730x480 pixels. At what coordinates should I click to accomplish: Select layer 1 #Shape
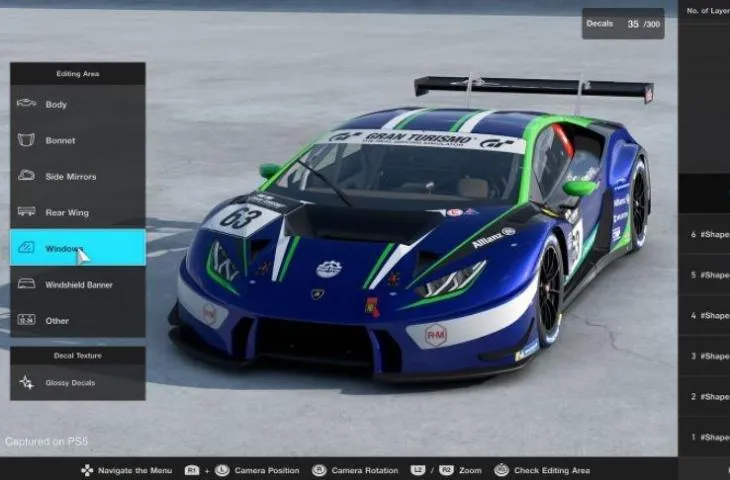point(704,437)
